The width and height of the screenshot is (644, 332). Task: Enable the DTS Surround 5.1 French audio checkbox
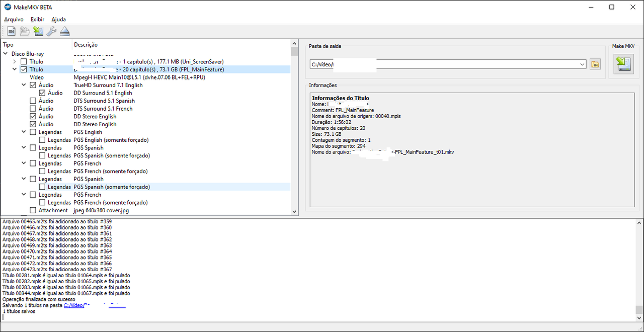pos(33,109)
